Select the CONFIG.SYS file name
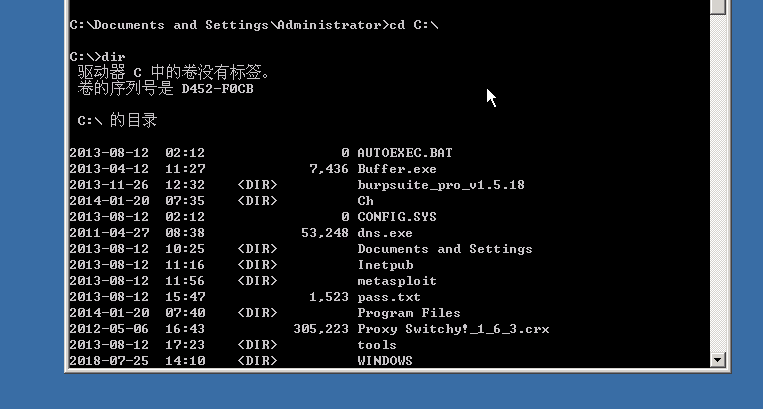 click(397, 217)
